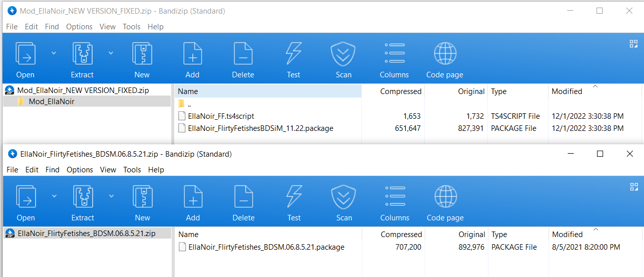
Task: Click the view mode grid icon in the upper window
Action: tap(633, 44)
